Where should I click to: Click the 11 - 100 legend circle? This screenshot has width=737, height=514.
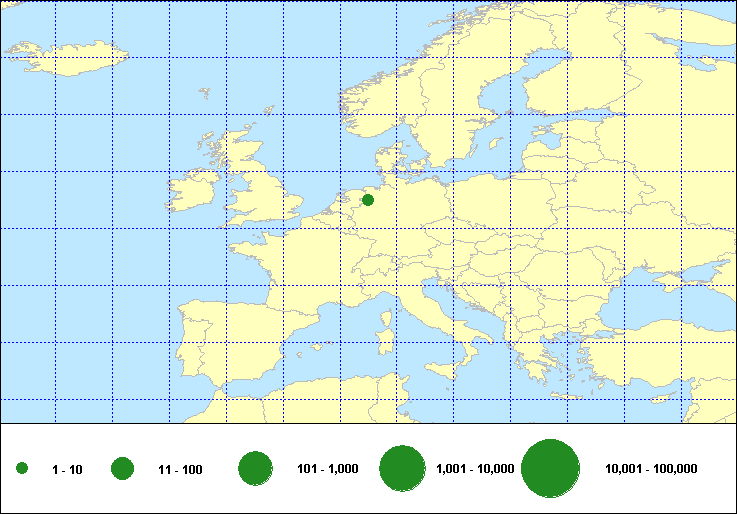pyautogui.click(x=123, y=469)
